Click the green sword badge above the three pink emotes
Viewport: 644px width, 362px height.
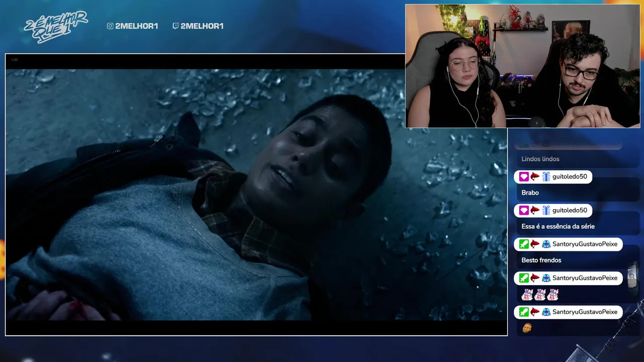(x=524, y=278)
